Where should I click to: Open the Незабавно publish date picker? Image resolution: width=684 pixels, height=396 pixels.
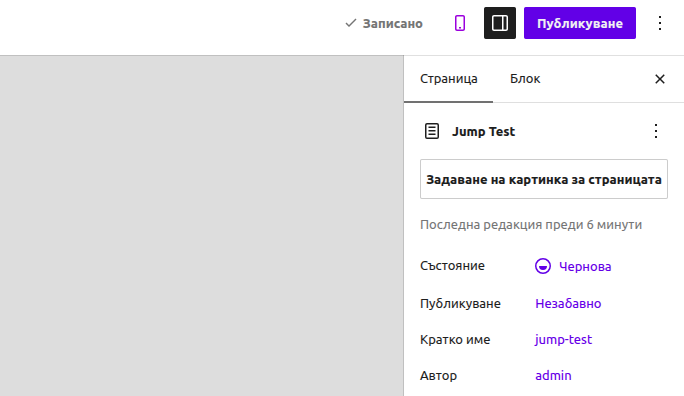tap(568, 304)
